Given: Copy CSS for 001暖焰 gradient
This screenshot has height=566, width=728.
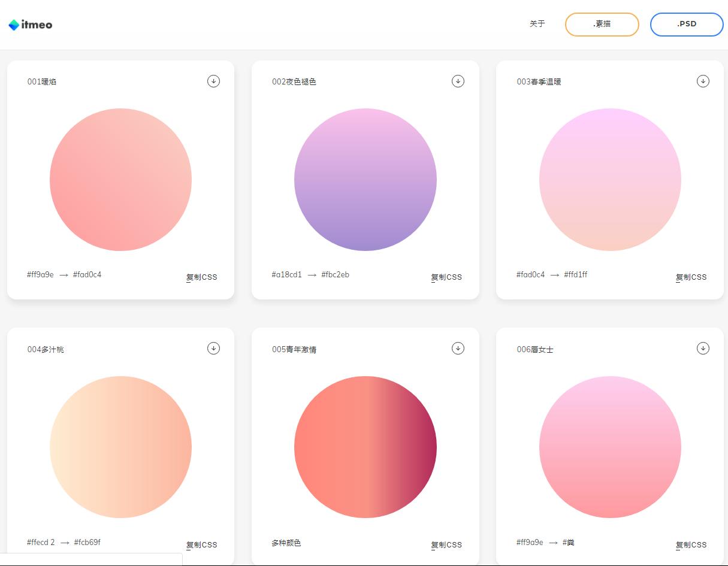Looking at the screenshot, I should [201, 277].
